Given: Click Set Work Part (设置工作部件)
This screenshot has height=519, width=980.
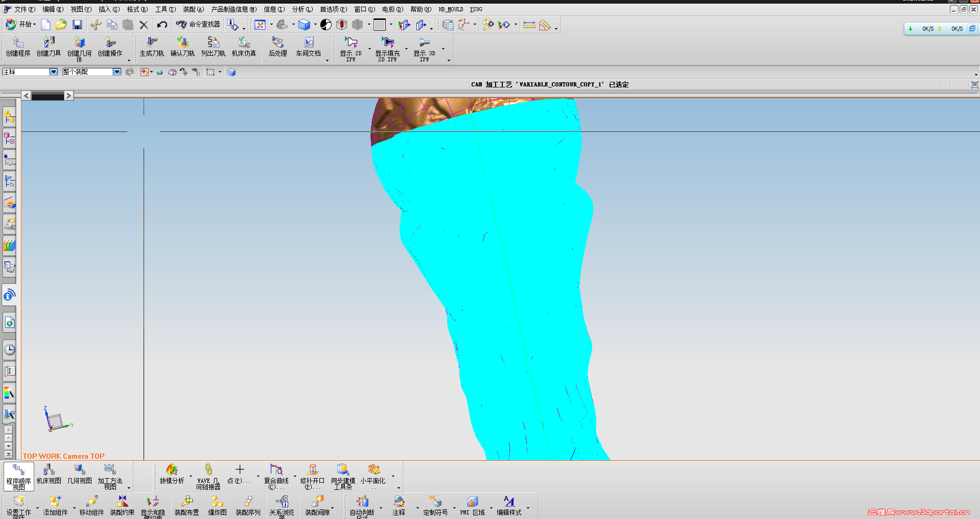Looking at the screenshot, I should click(x=19, y=507).
